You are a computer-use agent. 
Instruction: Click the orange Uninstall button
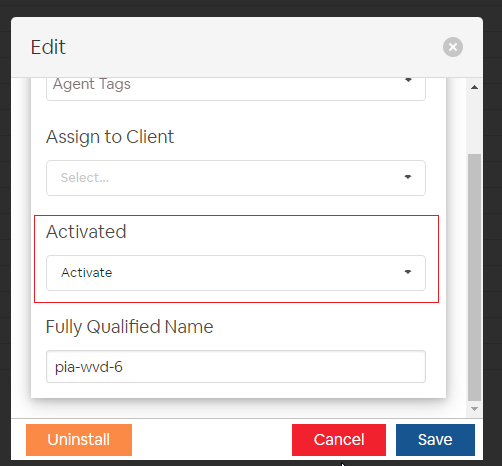coord(79,440)
